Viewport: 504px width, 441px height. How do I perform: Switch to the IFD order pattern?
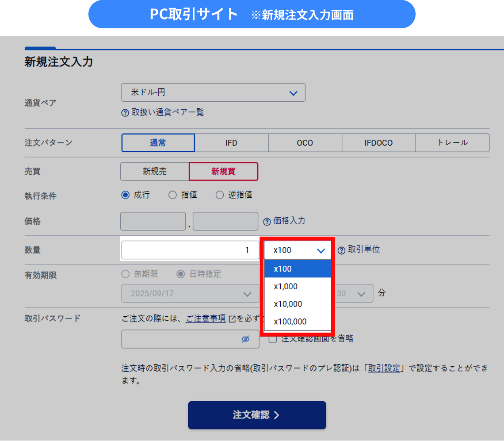tap(231, 143)
